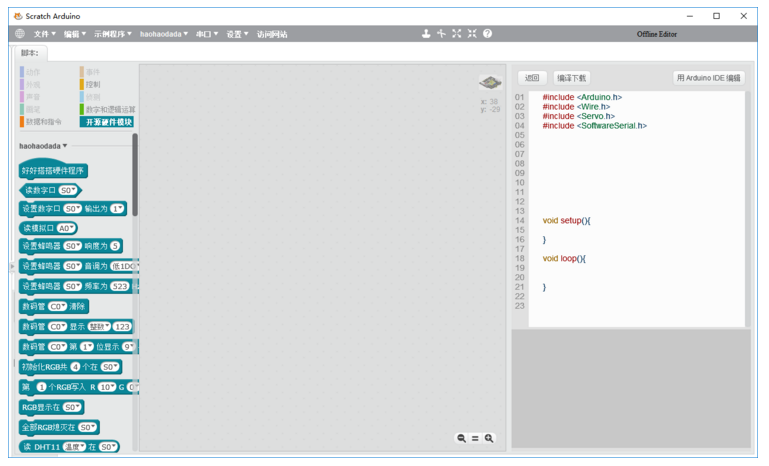
Task: Zoom out the script canvas
Action: tap(461, 438)
